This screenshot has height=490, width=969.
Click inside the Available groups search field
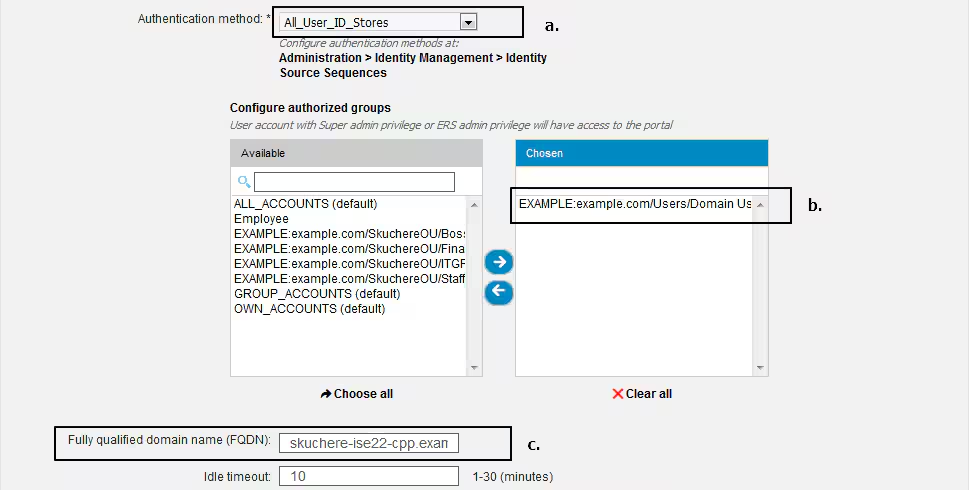tap(354, 182)
